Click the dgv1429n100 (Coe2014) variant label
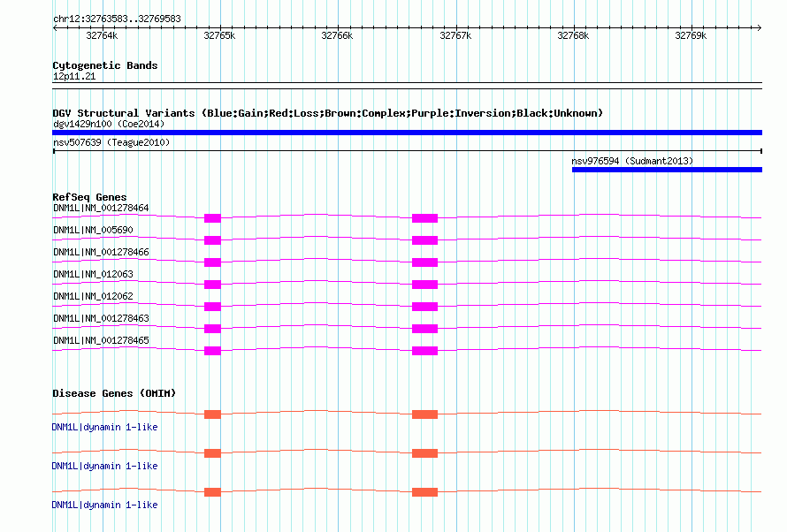787x532 pixels. (x=109, y=124)
